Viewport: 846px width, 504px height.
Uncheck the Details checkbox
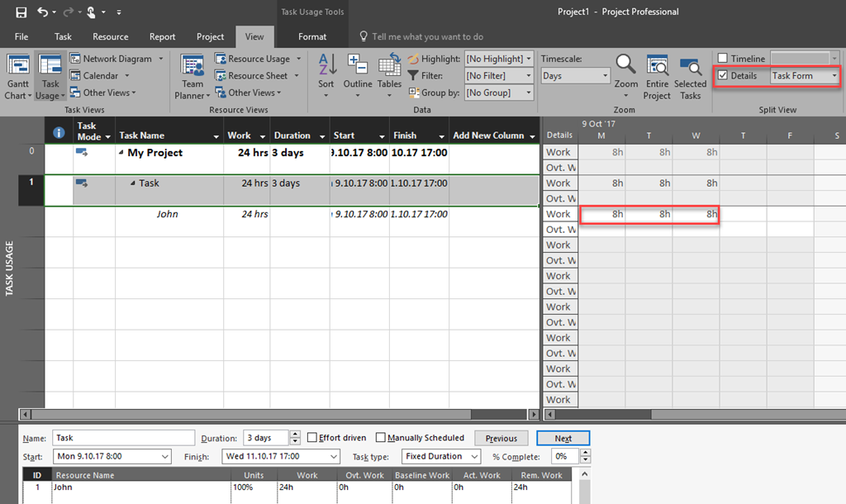click(x=723, y=76)
